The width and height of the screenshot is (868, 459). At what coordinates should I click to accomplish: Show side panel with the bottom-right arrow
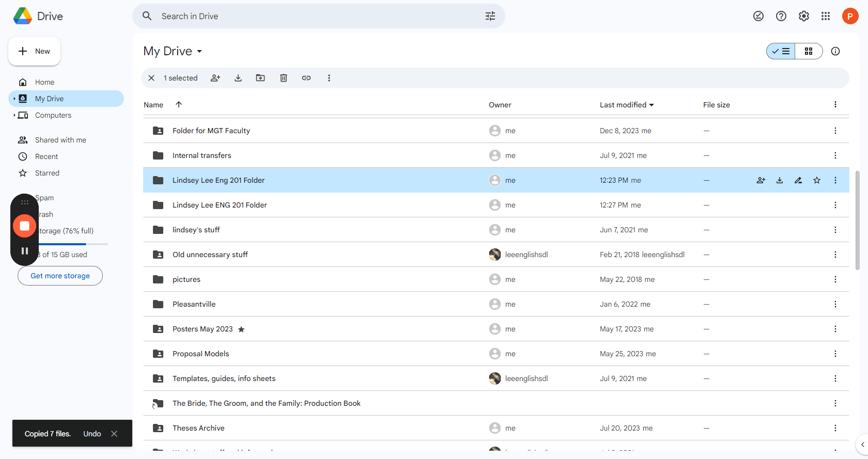coord(862,445)
